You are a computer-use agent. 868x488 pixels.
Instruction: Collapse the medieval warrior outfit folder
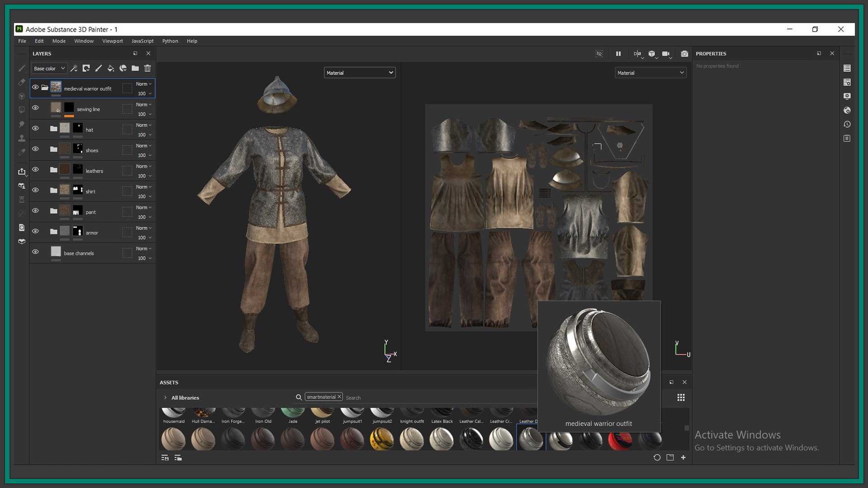pyautogui.click(x=45, y=87)
